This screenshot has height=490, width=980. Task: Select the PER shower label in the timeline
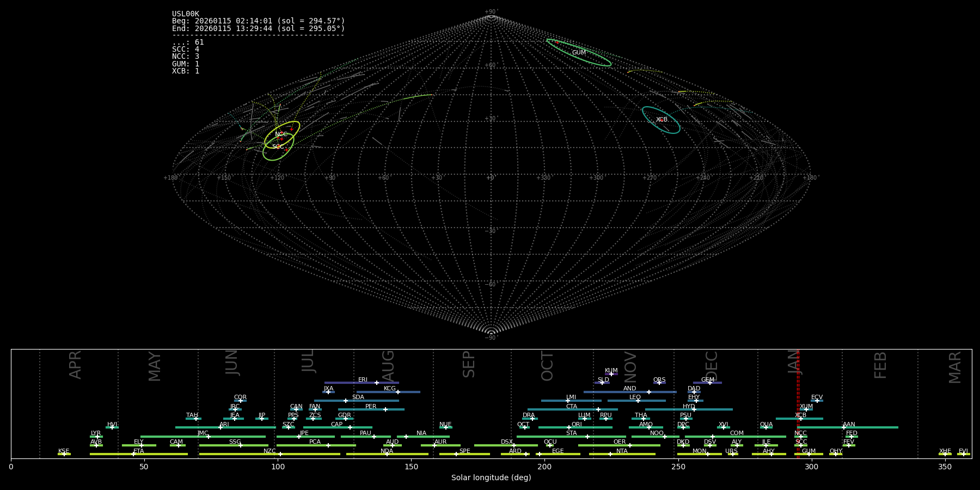[371, 407]
